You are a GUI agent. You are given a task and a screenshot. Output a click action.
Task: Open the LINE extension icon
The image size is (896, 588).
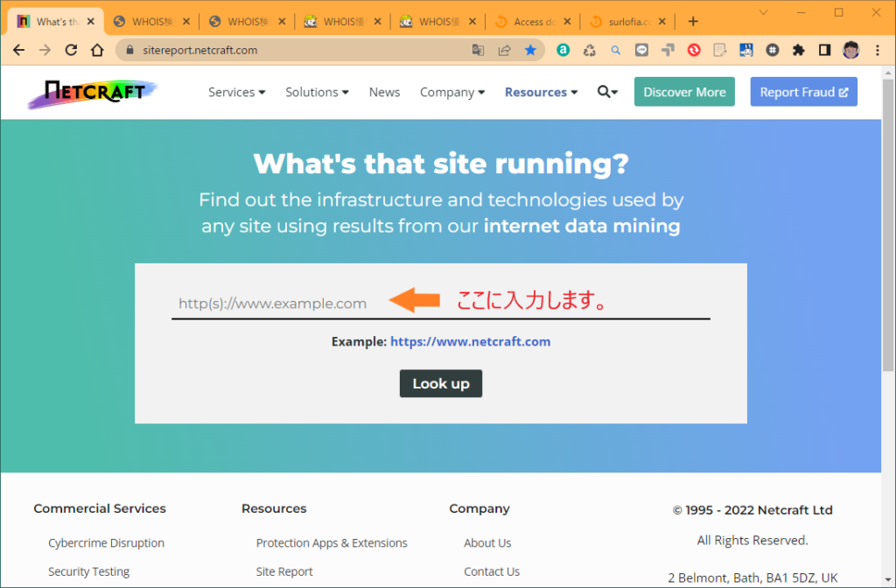[x=641, y=50]
